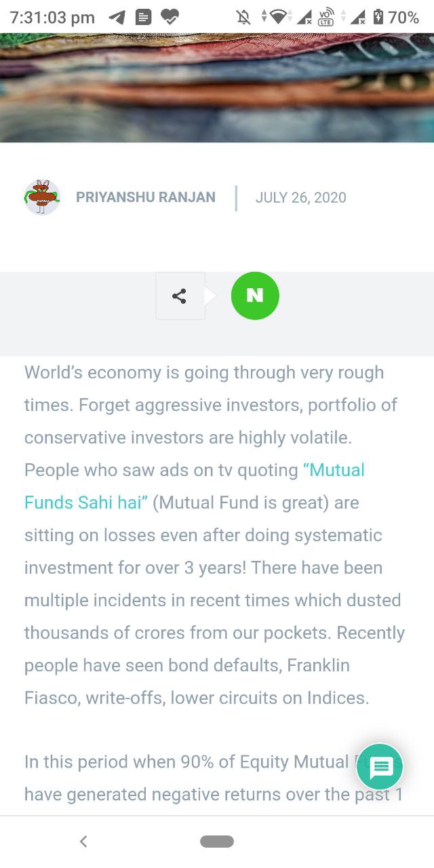Open the "Mutual Funds Sahi hai" link
The image size is (434, 868).
click(195, 486)
